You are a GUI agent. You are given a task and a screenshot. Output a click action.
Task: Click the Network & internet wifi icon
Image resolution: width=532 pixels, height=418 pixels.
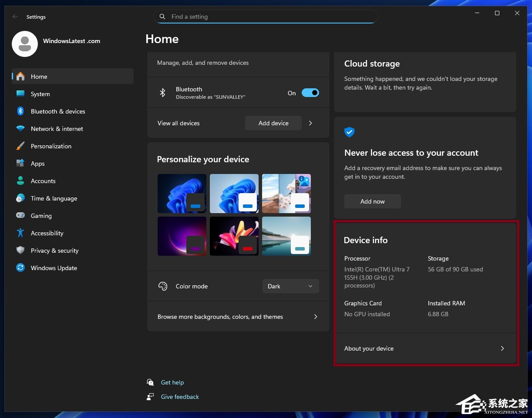20,129
